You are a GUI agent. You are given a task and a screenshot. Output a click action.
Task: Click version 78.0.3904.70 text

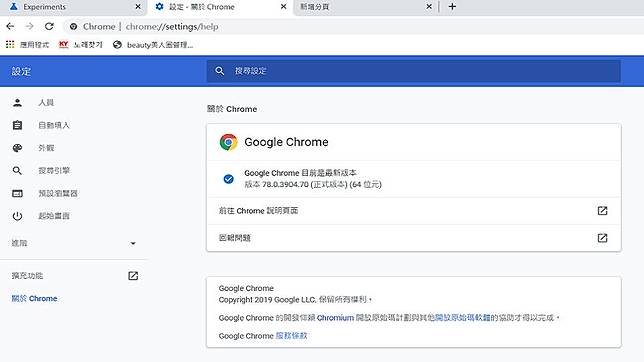313,184
